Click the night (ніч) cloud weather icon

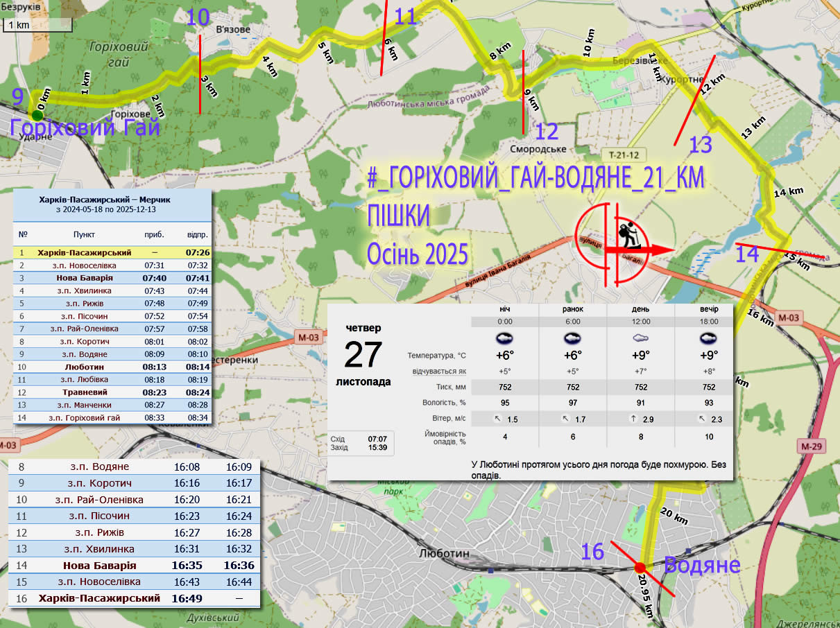click(x=505, y=338)
